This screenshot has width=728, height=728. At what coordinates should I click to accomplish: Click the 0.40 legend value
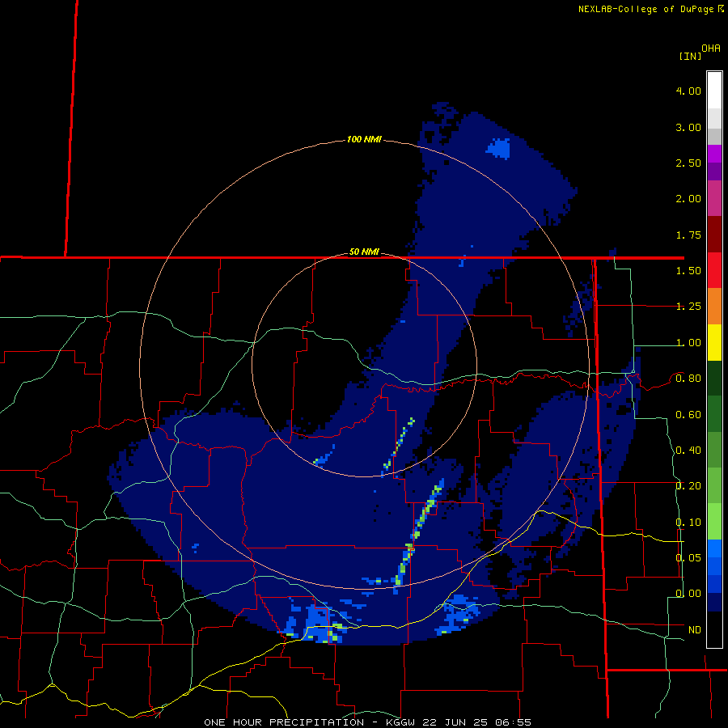(688, 451)
